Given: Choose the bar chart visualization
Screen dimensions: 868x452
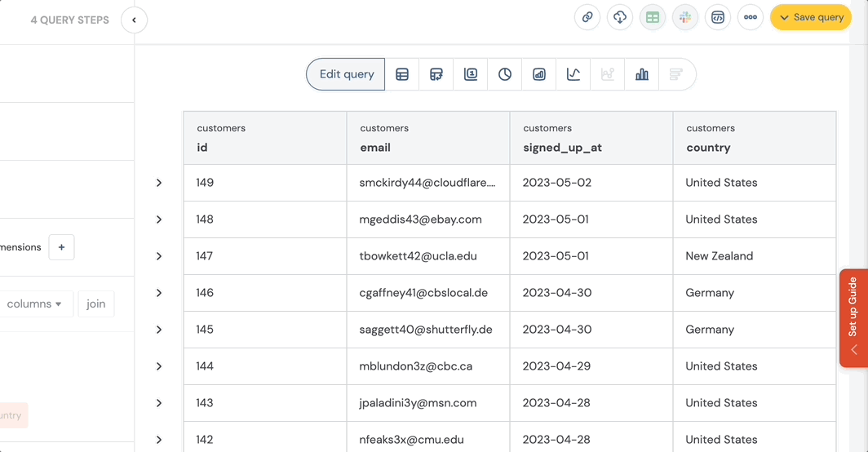Looking at the screenshot, I should click(x=642, y=74).
